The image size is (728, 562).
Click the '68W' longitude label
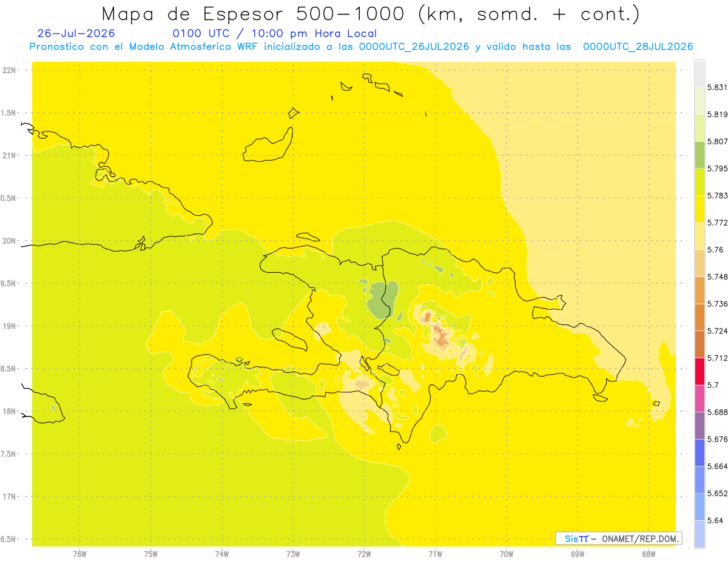pos(649,554)
